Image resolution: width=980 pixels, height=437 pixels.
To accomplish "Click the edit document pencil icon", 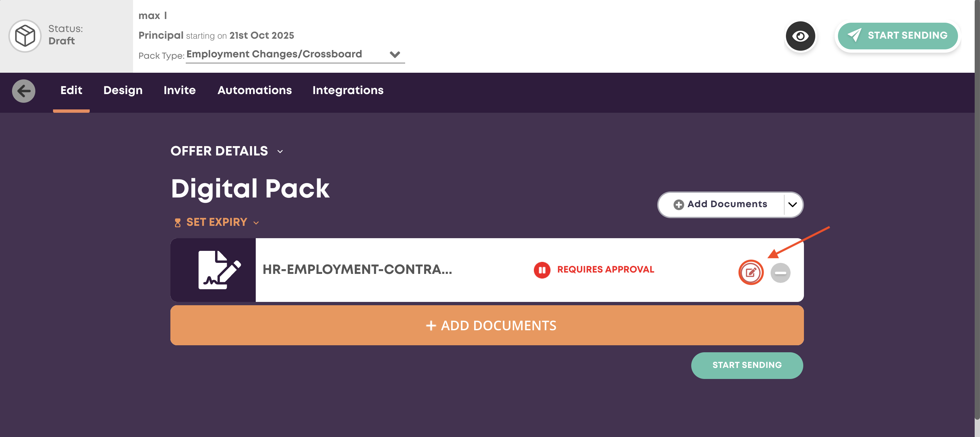I will coord(751,273).
